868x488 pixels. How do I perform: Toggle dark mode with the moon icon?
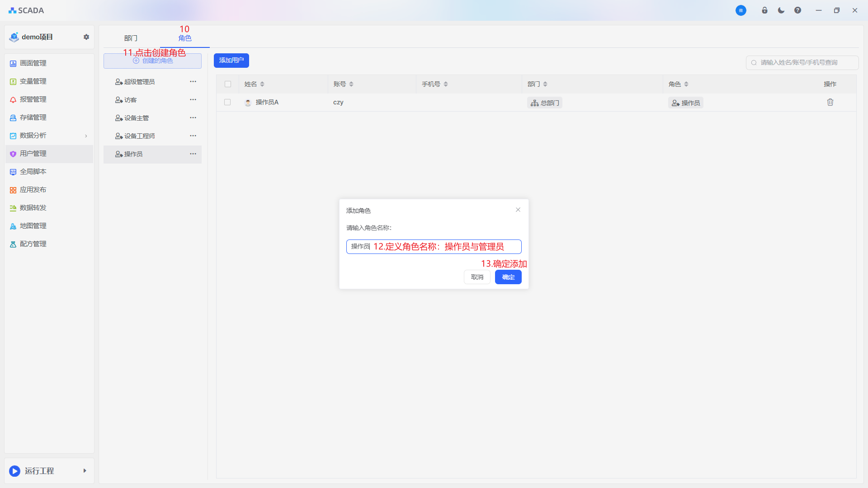(x=781, y=10)
